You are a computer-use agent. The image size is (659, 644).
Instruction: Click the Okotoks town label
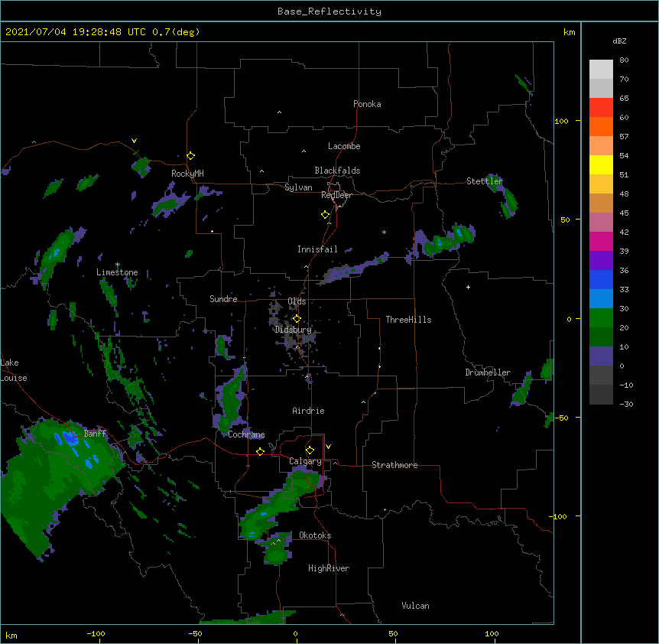315,535
